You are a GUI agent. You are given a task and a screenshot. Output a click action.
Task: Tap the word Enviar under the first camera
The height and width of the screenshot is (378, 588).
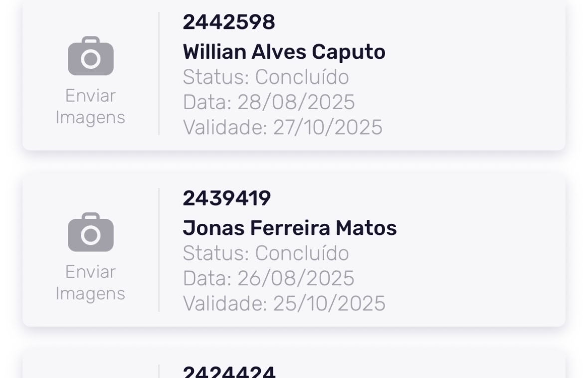click(x=90, y=96)
